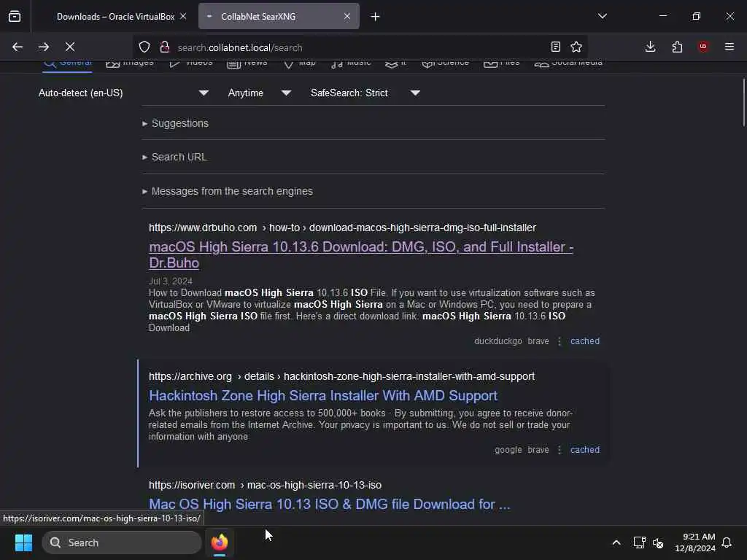
Task: Click the Jul 3, 2024 date text
Action: coord(171,281)
